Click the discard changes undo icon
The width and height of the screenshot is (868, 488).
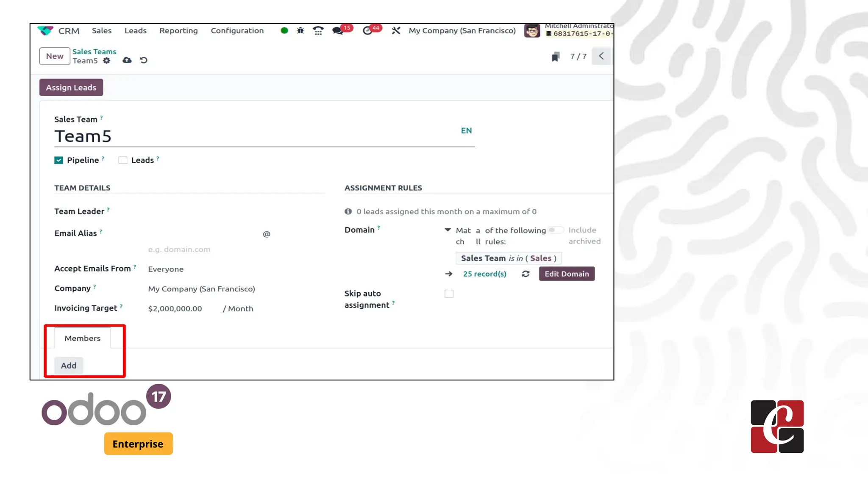tap(144, 60)
